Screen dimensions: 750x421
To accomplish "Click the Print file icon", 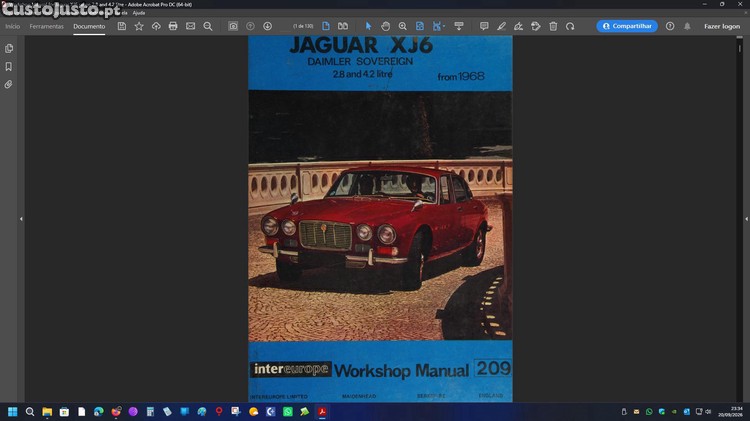I will tap(173, 26).
